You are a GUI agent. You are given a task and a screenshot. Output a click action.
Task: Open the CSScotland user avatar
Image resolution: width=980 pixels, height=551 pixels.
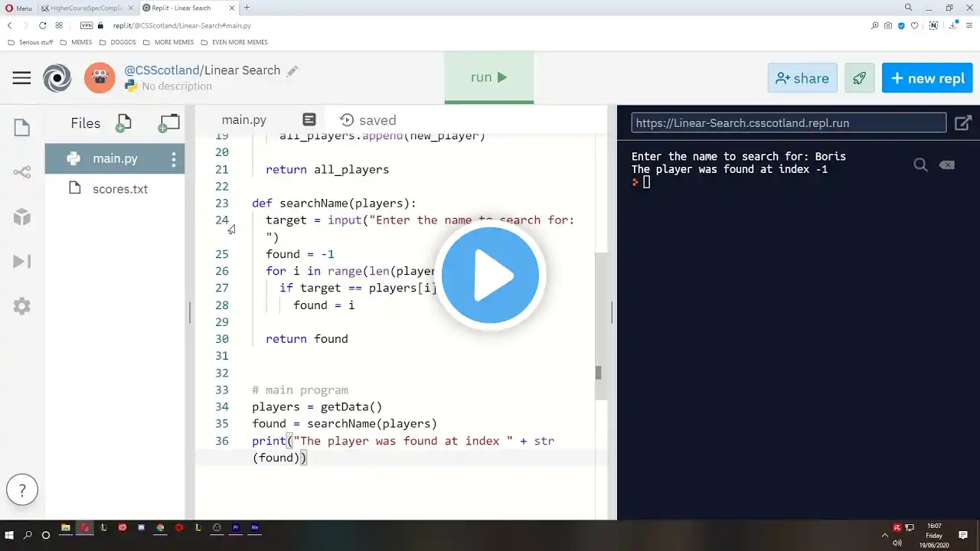pyautogui.click(x=100, y=78)
